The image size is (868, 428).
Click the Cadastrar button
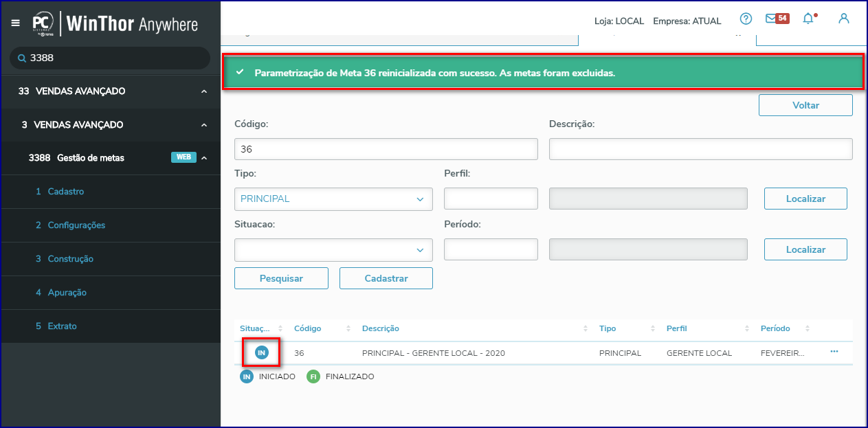click(x=386, y=278)
